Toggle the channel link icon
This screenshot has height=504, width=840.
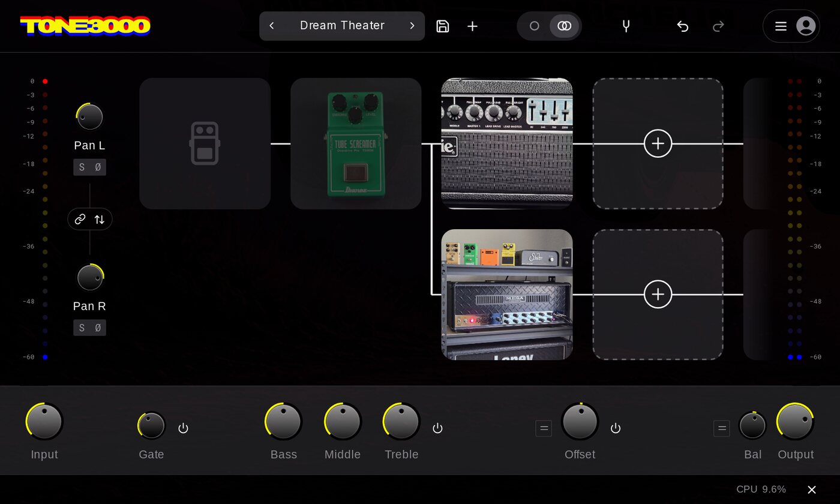80,220
